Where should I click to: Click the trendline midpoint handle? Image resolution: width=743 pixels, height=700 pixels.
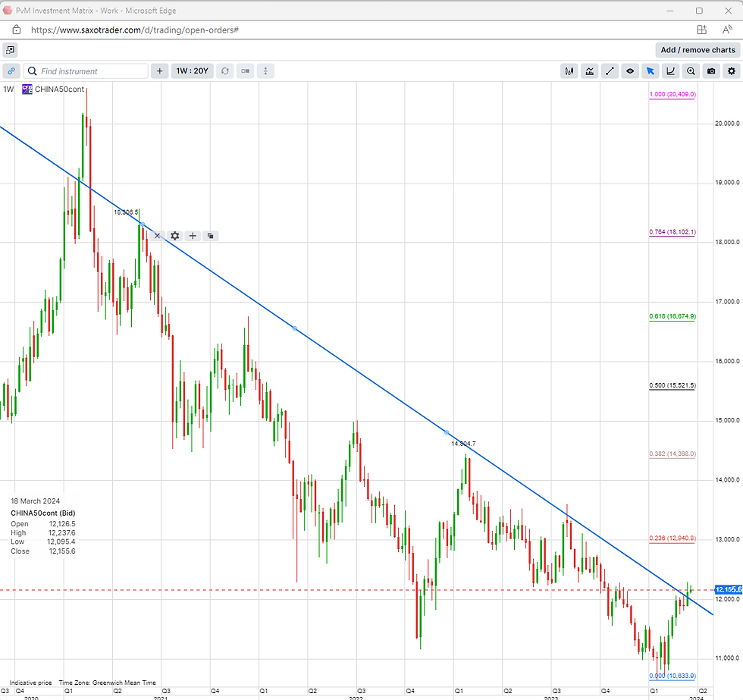[295, 328]
